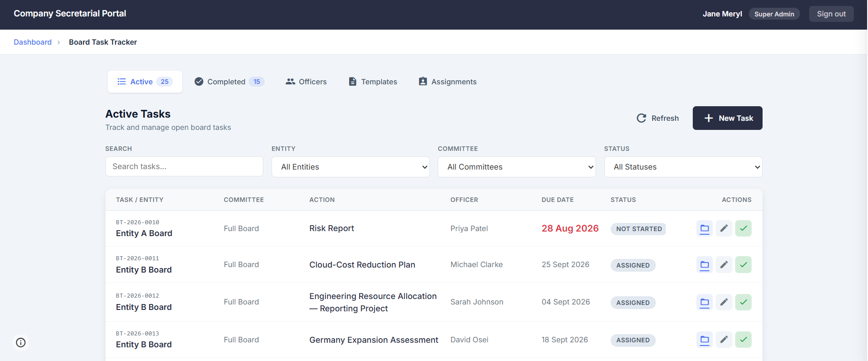
Task: Click the Super Admin role badge
Action: point(774,14)
